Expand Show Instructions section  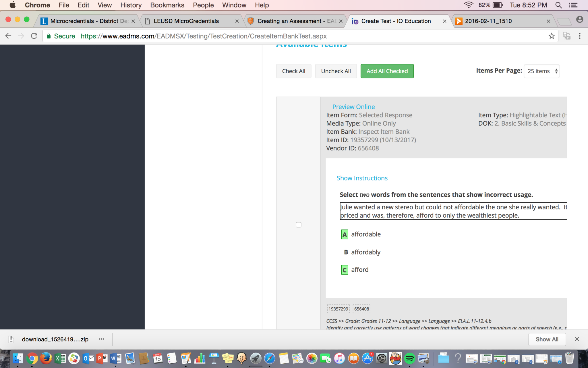coord(362,178)
